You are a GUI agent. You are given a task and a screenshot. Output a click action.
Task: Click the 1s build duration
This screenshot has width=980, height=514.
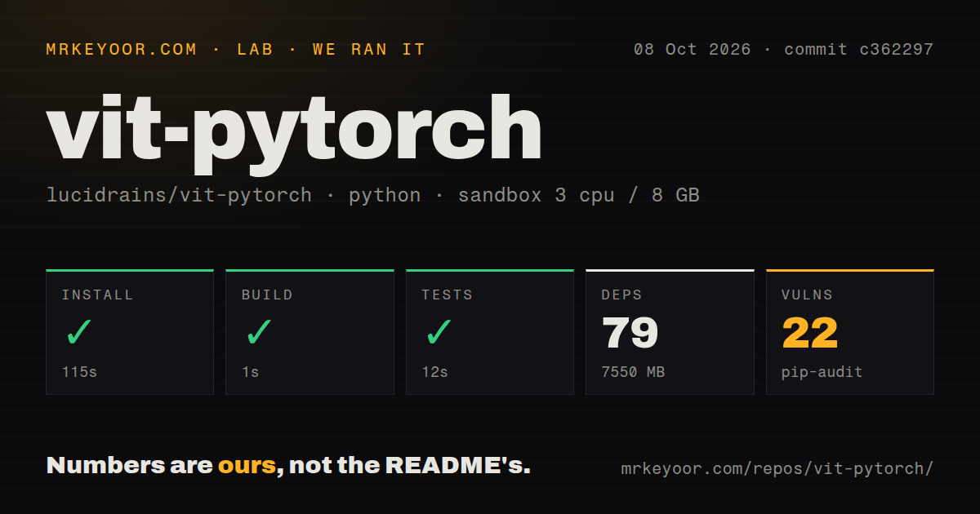250,372
